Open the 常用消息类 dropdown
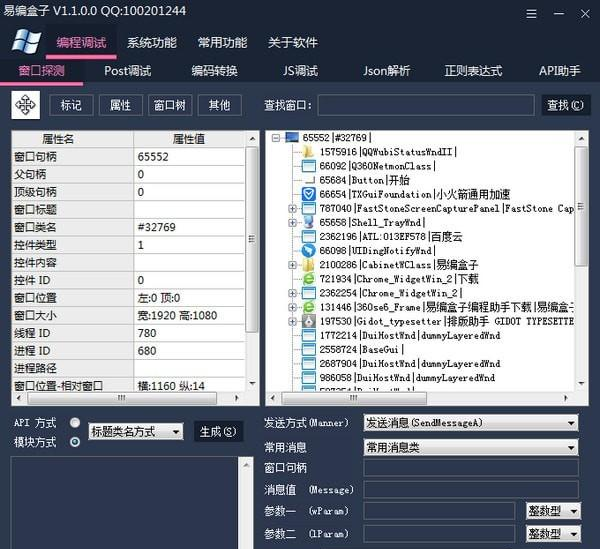This screenshot has height=549, width=600. [471, 447]
